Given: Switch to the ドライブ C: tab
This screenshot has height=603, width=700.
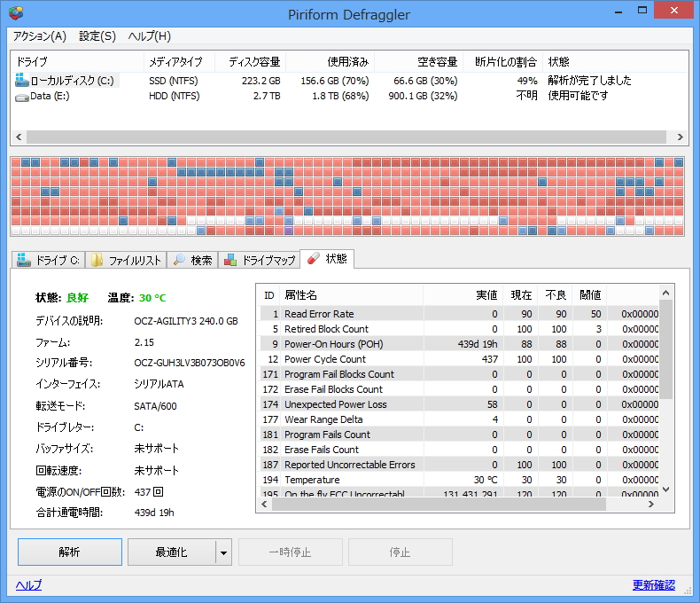Looking at the screenshot, I should click(48, 260).
